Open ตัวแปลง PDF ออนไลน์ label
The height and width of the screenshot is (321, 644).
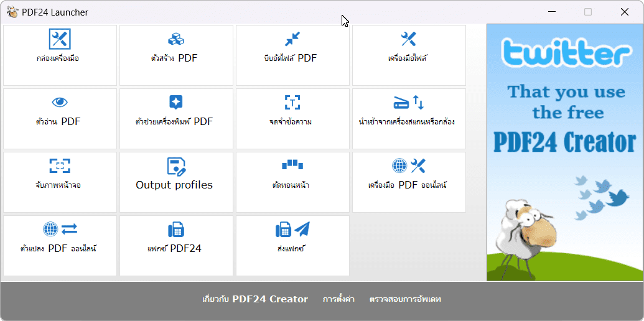pos(58,248)
